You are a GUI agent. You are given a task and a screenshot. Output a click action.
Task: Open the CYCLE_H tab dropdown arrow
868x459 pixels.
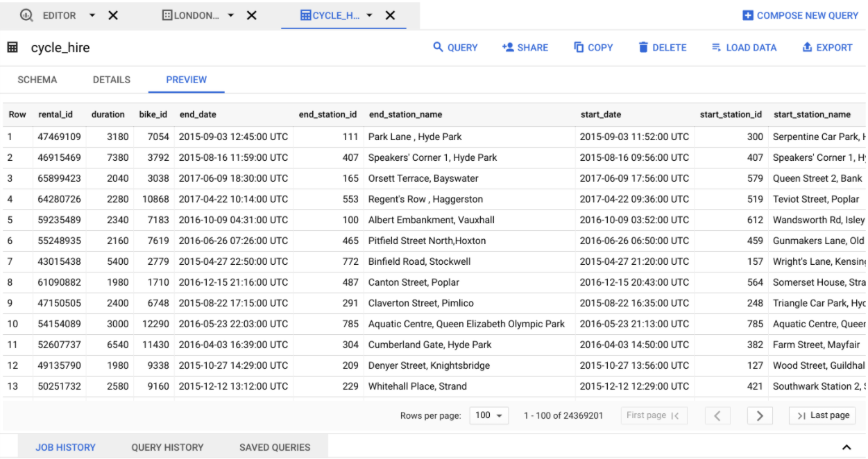pos(370,15)
